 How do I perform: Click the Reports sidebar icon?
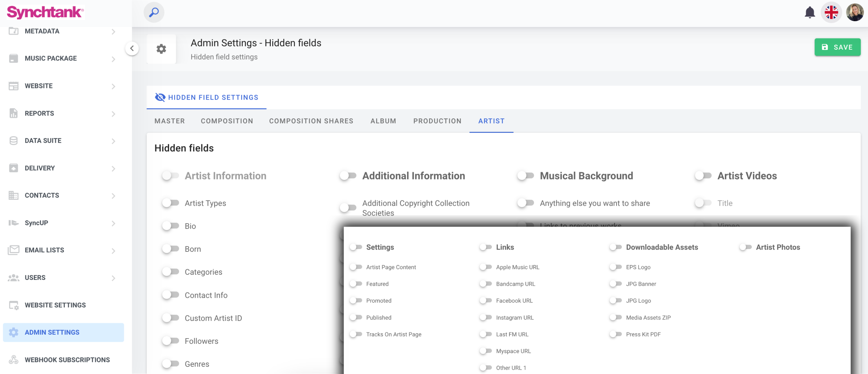(x=14, y=113)
